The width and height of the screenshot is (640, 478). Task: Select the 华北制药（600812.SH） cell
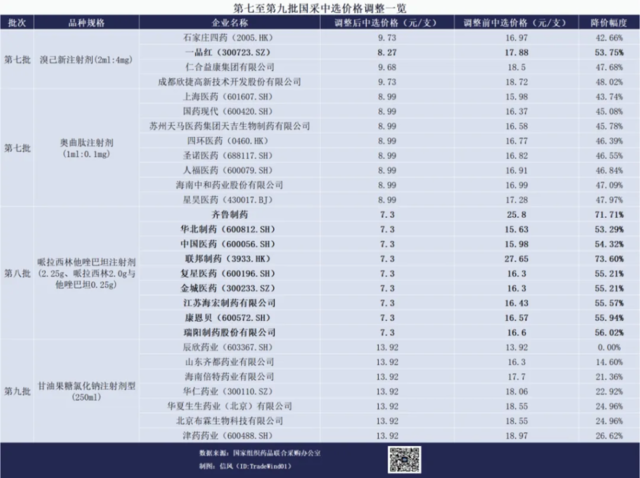229,229
